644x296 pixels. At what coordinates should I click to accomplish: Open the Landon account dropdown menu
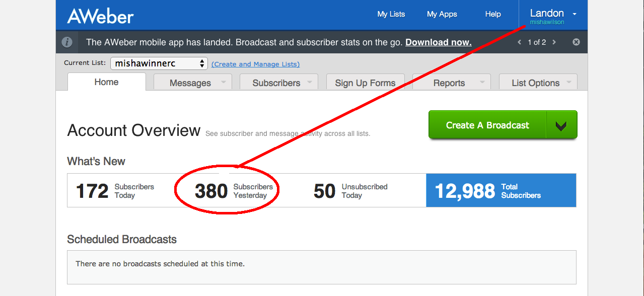(575, 14)
